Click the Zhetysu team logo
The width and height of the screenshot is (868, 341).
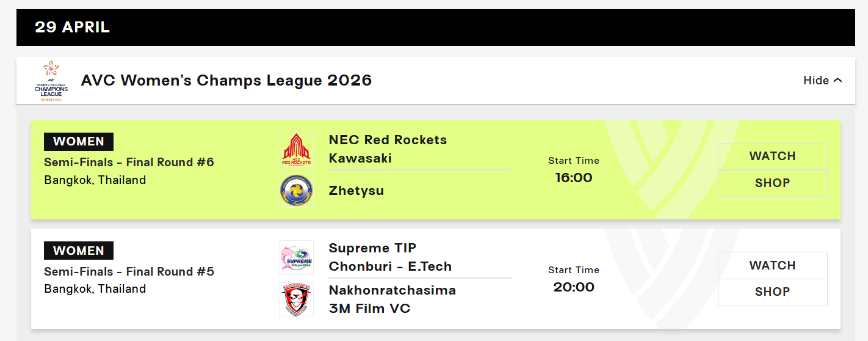(296, 190)
